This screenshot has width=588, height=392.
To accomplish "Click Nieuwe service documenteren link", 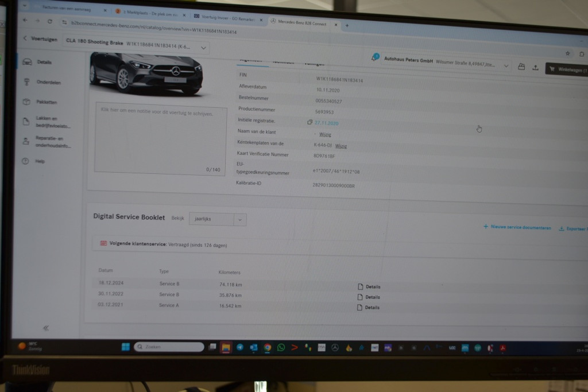I will tap(517, 227).
